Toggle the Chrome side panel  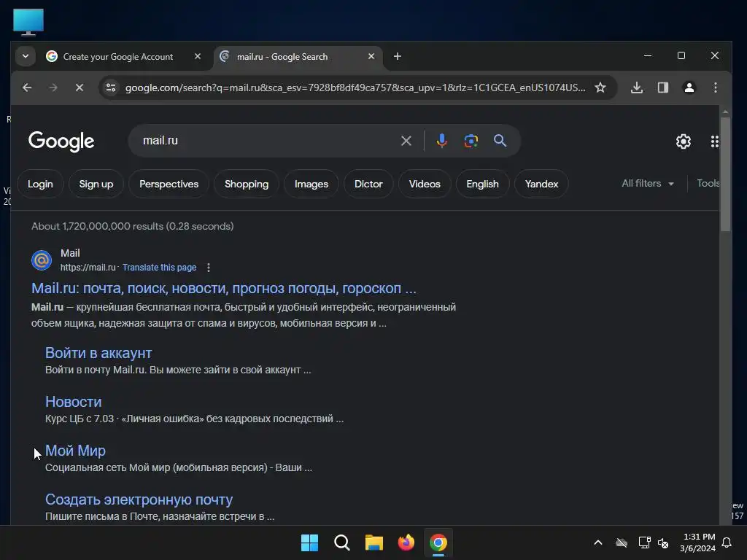(x=662, y=87)
